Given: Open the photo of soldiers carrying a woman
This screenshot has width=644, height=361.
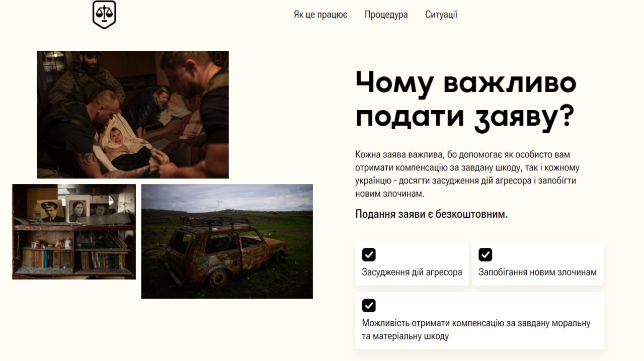Looking at the screenshot, I should [x=133, y=115].
